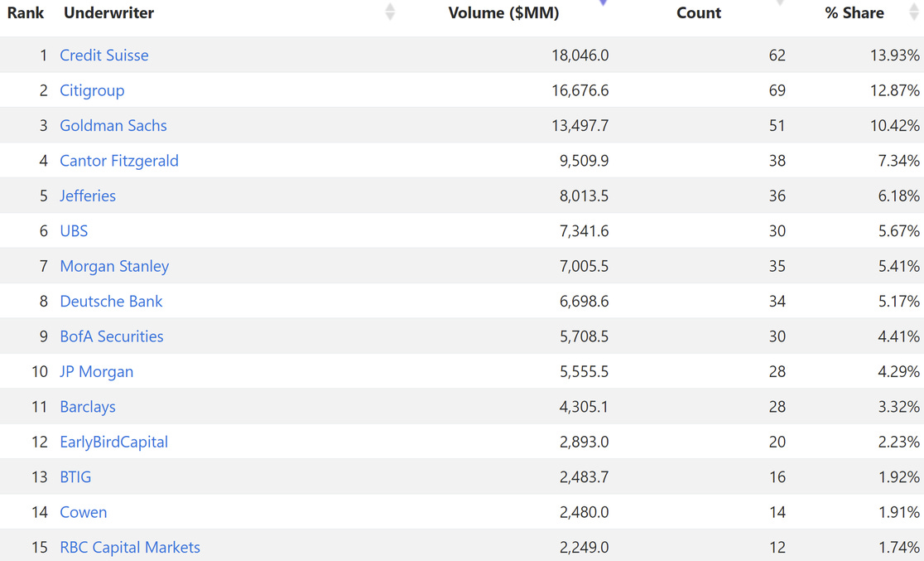Select volume value 2,483.7
924x561 pixels.
click(584, 476)
